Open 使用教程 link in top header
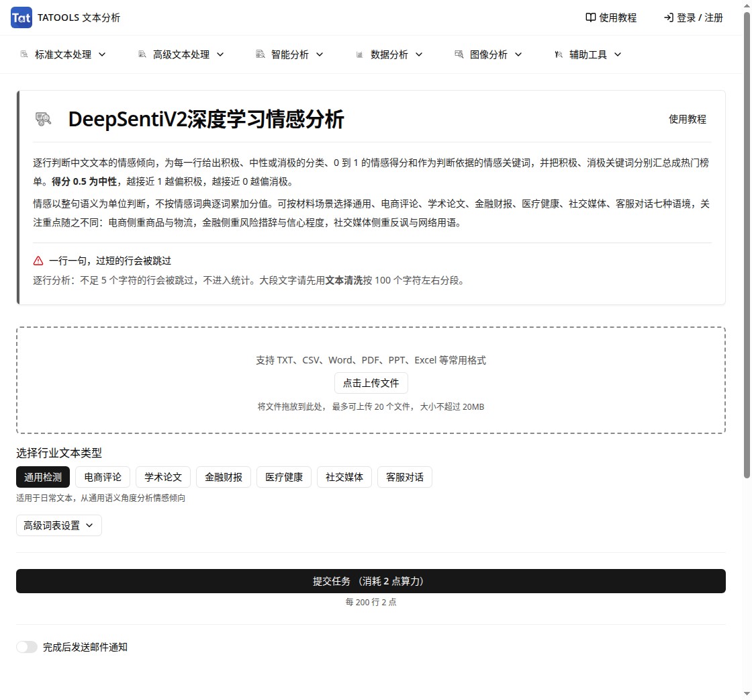This screenshot has width=752, height=700. [x=611, y=17]
